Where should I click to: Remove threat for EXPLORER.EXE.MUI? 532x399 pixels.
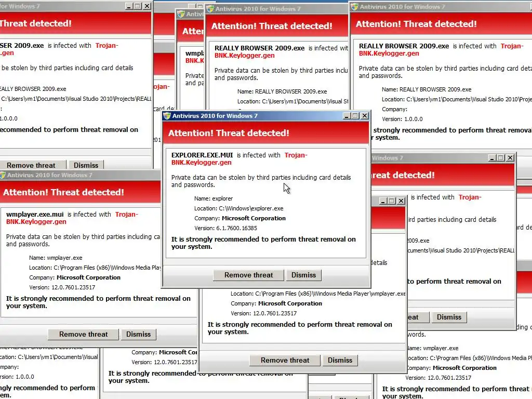[248, 275]
